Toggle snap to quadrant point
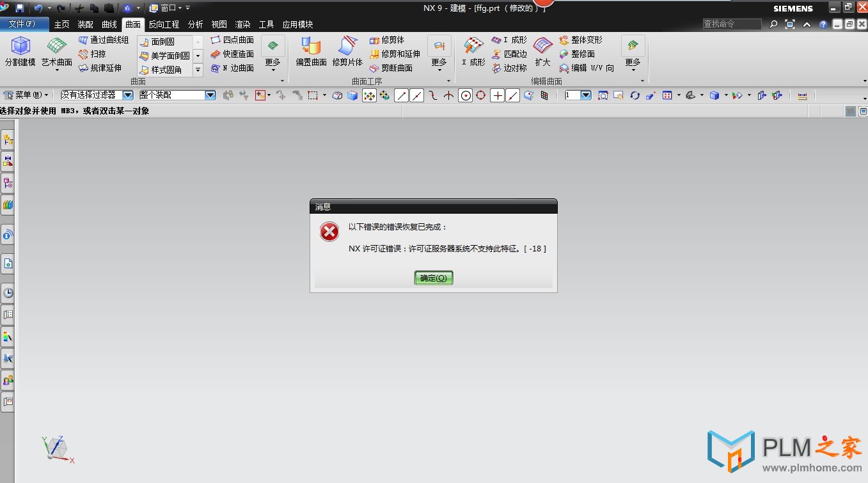868x483 pixels. tap(480, 95)
